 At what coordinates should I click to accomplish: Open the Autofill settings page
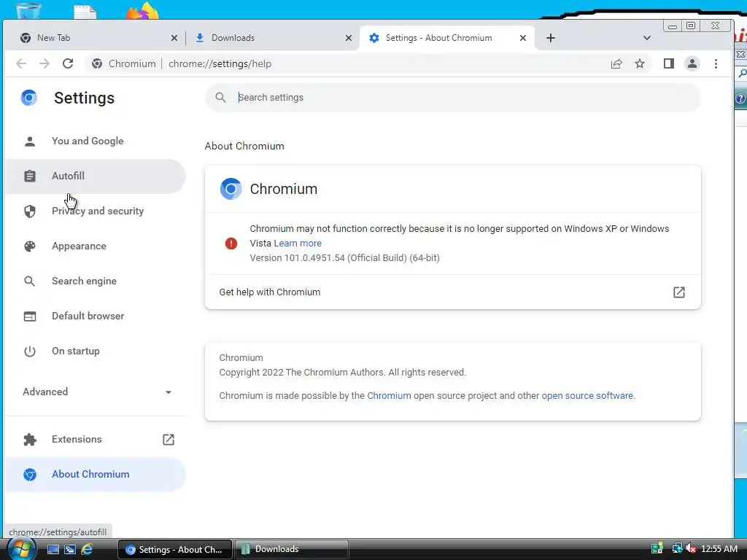point(96,176)
